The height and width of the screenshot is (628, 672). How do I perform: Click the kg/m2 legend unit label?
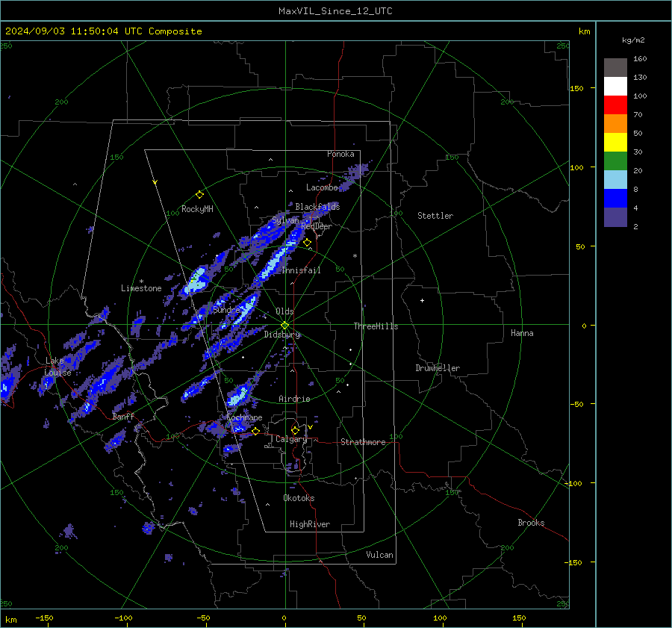pos(633,40)
